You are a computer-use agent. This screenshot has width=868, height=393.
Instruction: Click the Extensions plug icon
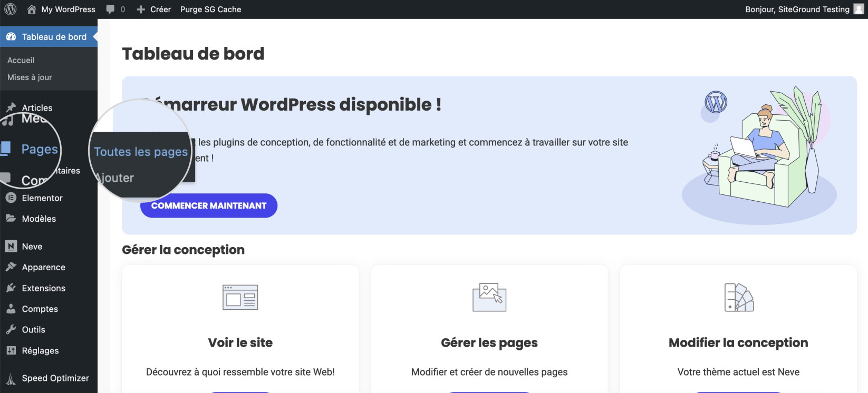coord(11,288)
